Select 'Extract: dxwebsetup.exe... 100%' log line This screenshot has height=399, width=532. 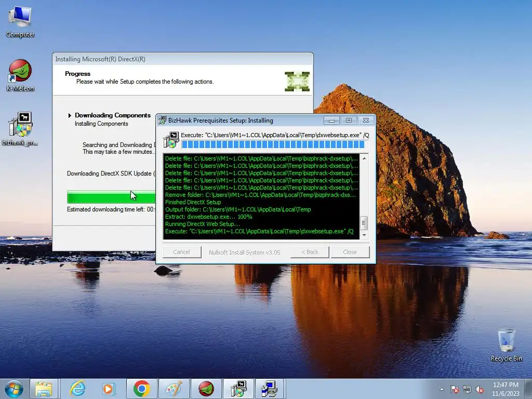209,217
